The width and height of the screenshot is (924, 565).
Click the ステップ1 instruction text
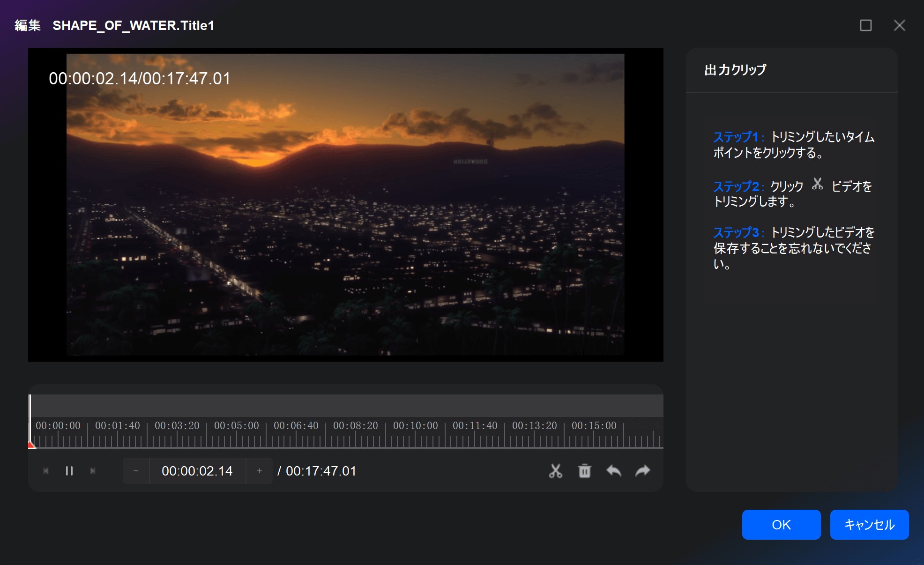pos(794,145)
